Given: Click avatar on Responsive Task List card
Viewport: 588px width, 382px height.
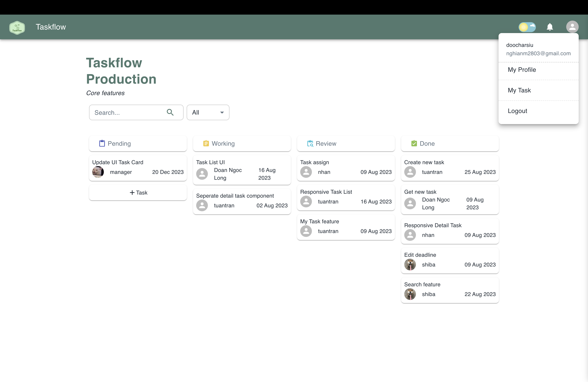Looking at the screenshot, I should click(x=306, y=202).
